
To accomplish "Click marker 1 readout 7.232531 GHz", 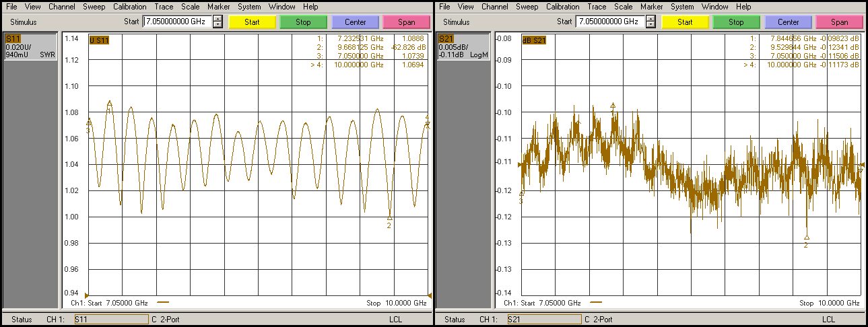I will tap(360, 39).
